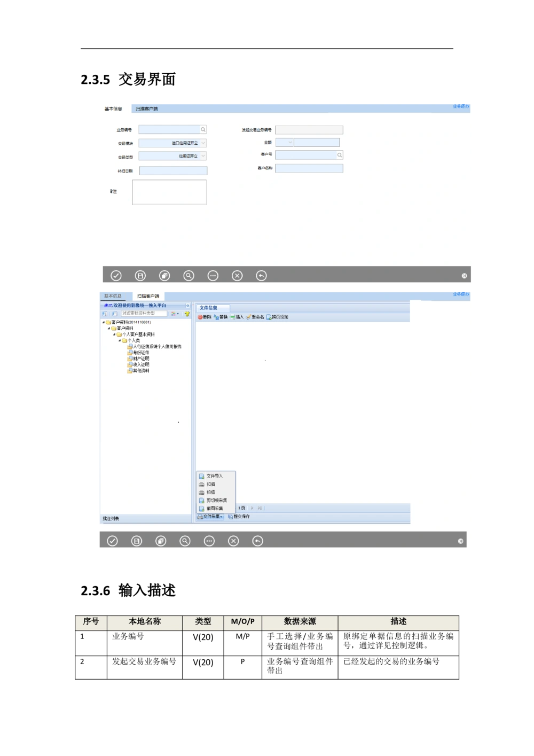Screen dimensions: 534x756
Task: Click the search icon next to 客户号 field
Action: (340, 155)
